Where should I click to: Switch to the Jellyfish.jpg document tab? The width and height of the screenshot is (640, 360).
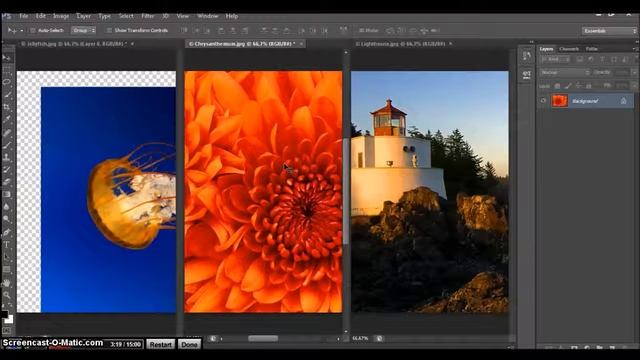pyautogui.click(x=73, y=44)
